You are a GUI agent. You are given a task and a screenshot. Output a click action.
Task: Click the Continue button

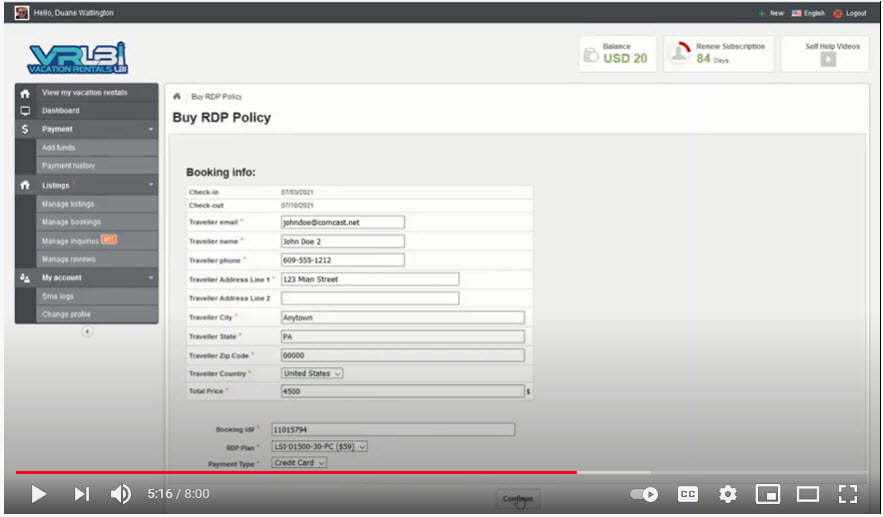click(518, 499)
